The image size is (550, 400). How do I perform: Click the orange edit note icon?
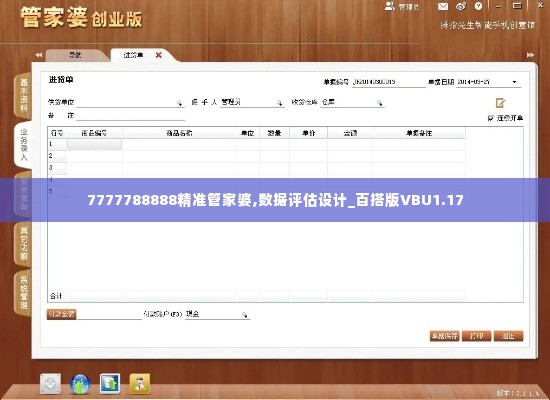500,103
